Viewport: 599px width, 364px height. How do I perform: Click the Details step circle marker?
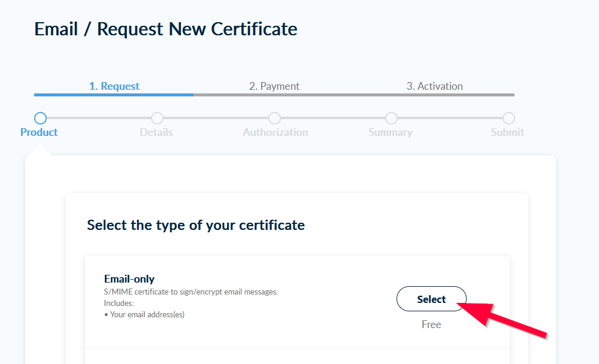point(157,118)
